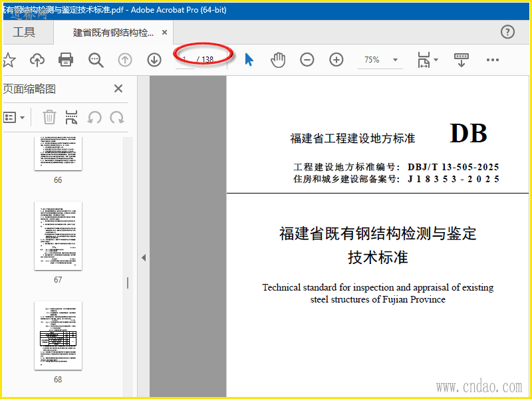The width and height of the screenshot is (532, 399).
Task: Click the text J18353-2025
Action: (x=454, y=179)
